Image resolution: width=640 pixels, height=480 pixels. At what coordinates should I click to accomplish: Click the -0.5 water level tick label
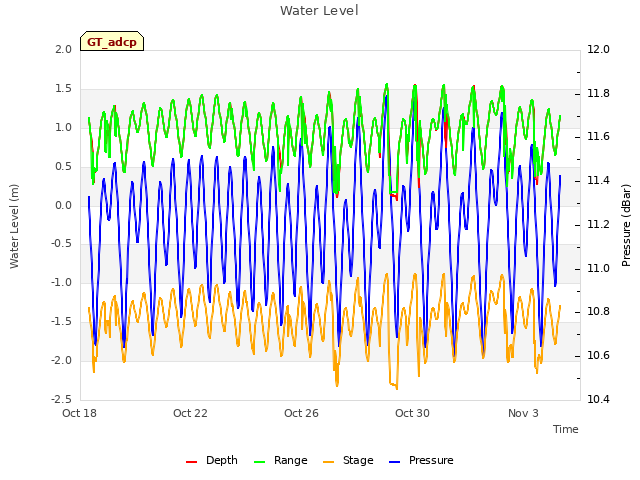point(61,244)
